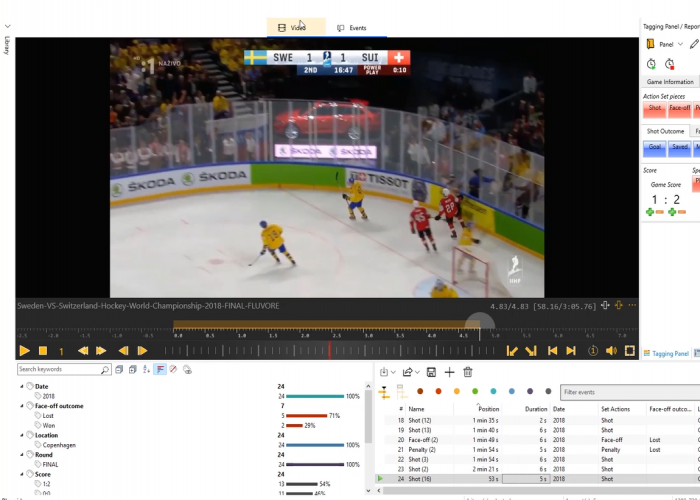Collapse the Location keyword group
This screenshot has height=500, width=700.
tap(21, 435)
